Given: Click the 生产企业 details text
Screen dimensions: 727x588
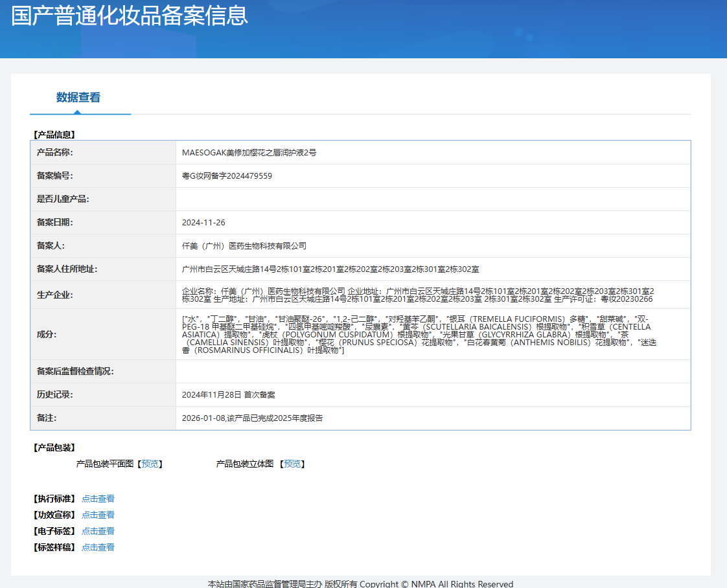Looking at the screenshot, I should [x=418, y=295].
